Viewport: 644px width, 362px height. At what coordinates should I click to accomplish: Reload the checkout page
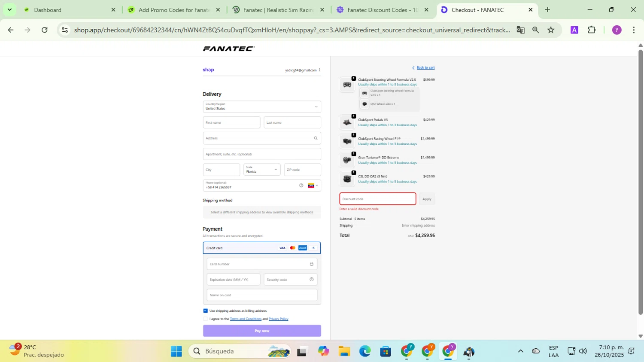pos(45,30)
